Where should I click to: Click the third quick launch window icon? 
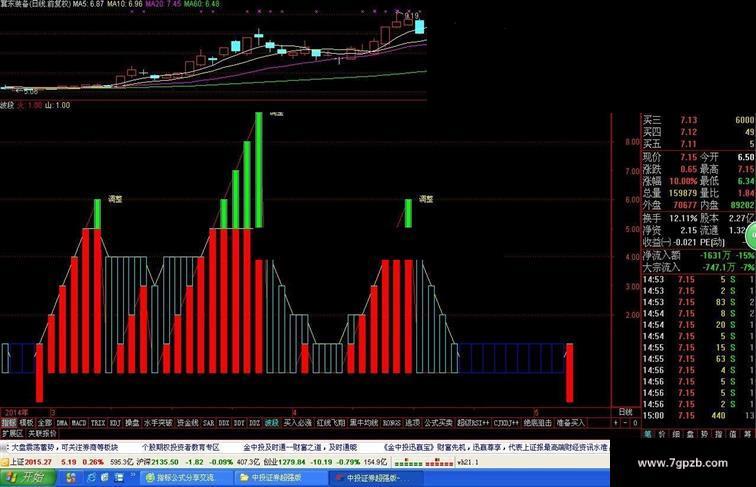click(119, 478)
